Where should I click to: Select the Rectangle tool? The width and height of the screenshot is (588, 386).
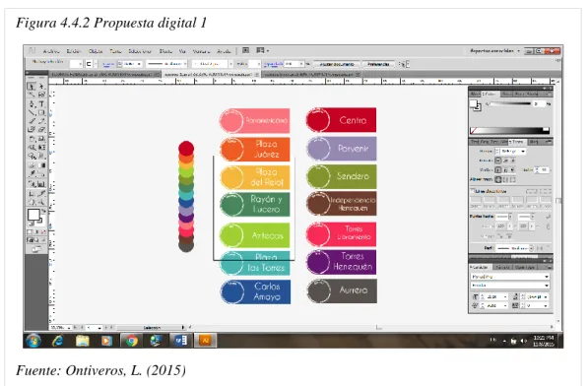click(41, 112)
